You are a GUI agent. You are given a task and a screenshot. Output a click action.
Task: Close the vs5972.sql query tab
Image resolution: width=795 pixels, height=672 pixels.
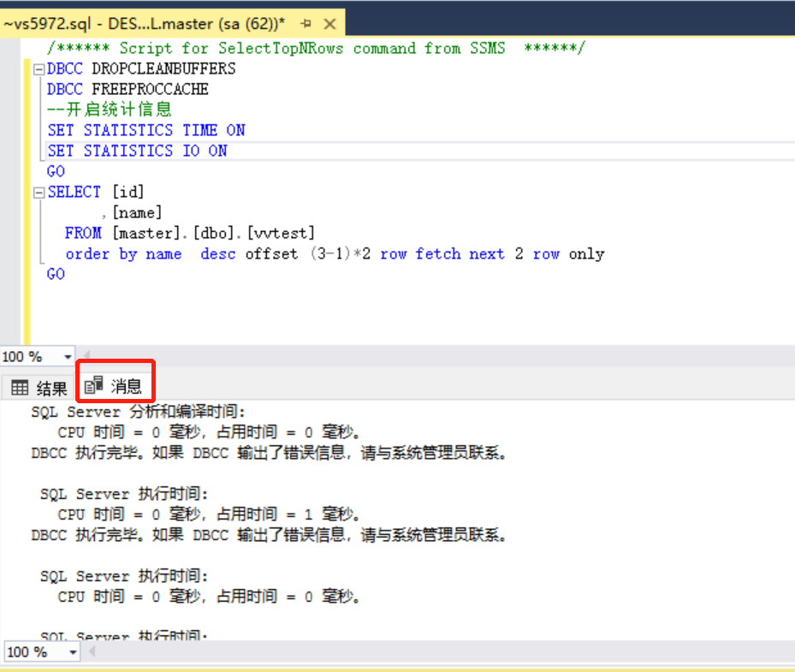click(330, 23)
